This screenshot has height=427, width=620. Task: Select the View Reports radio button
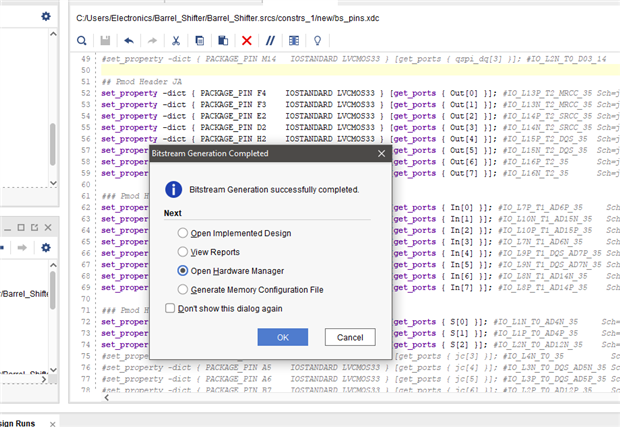(182, 252)
